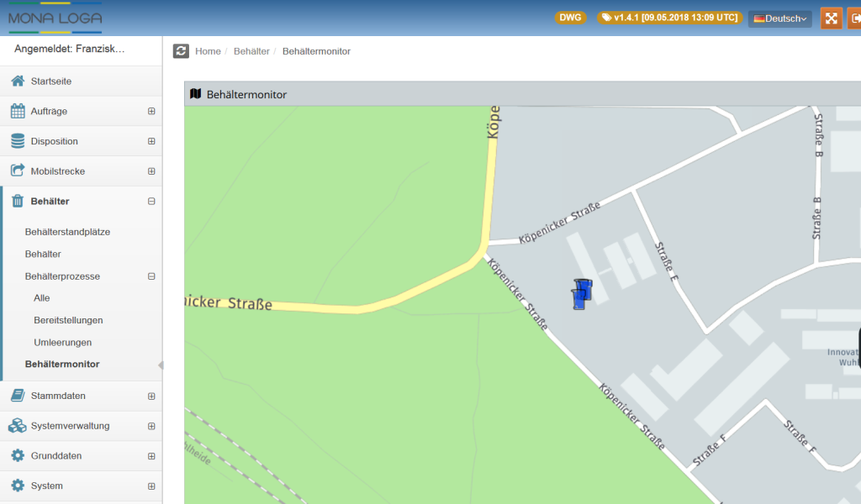Click the database icon next to Disposition
Screen dimensions: 861x504
point(18,141)
